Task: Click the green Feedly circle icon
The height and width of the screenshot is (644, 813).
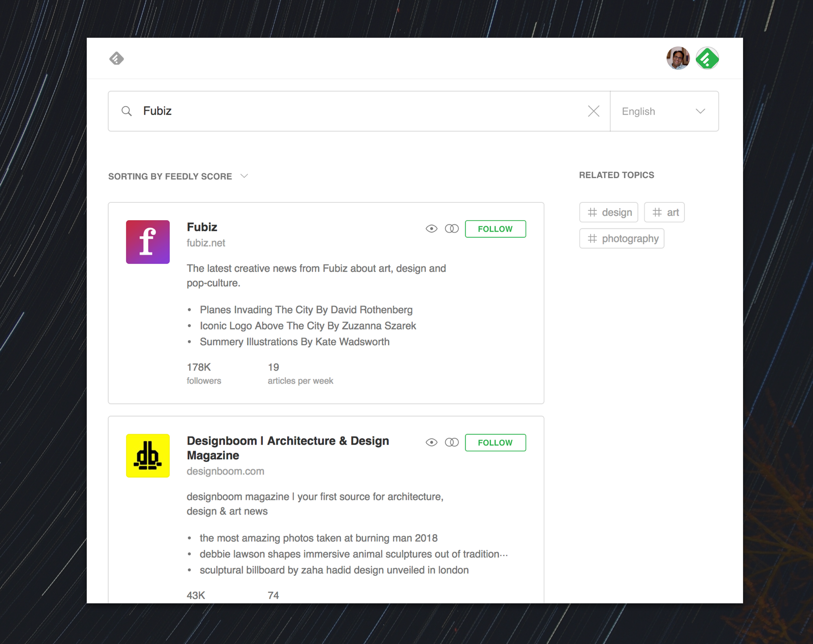Action: tap(707, 58)
